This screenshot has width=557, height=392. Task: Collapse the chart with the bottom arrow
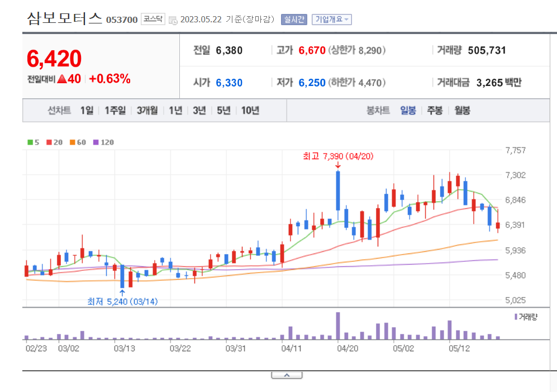coord(287,375)
